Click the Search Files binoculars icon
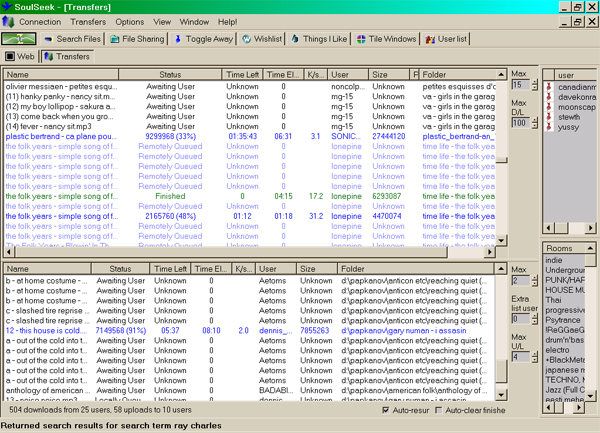 click(x=48, y=39)
